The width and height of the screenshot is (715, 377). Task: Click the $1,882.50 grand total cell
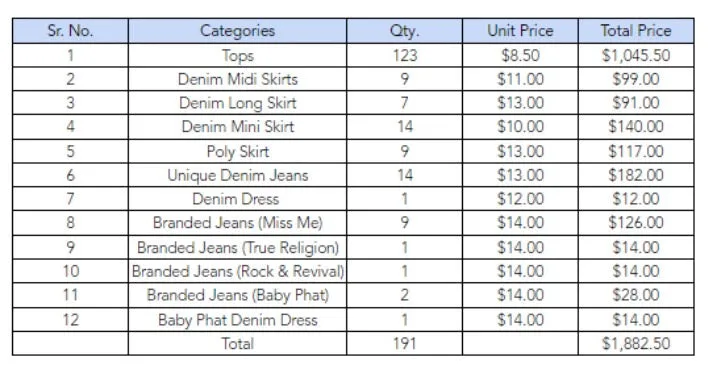pos(636,344)
